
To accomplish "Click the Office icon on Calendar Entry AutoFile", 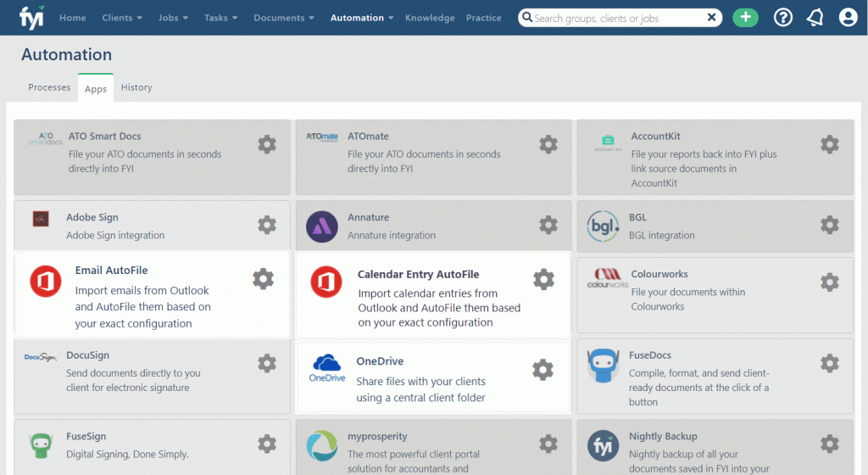I will pos(326,282).
